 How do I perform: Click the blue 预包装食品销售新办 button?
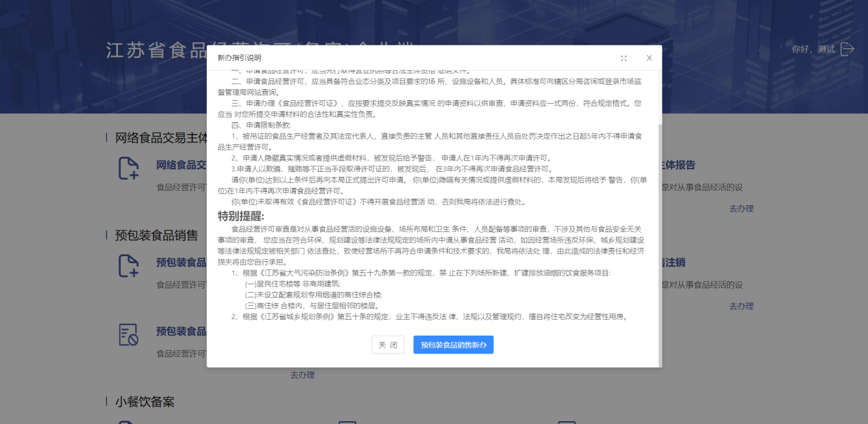coord(453,345)
